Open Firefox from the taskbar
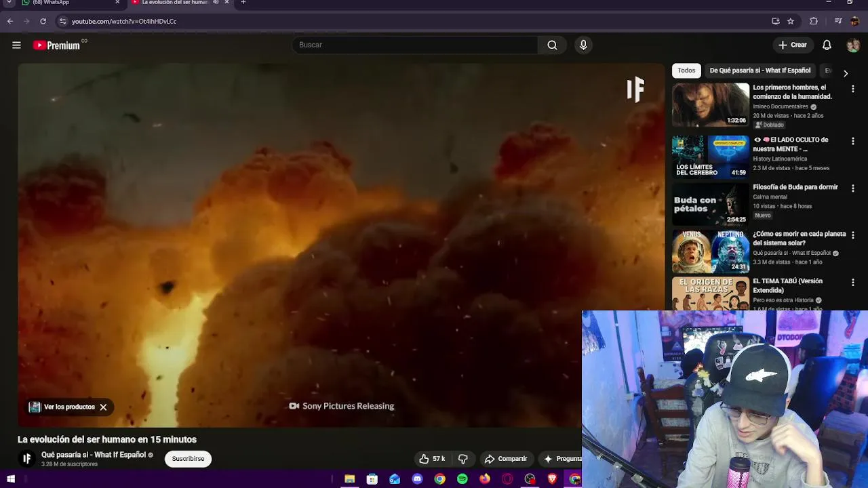Screen dimensions: 868x488 point(485,479)
